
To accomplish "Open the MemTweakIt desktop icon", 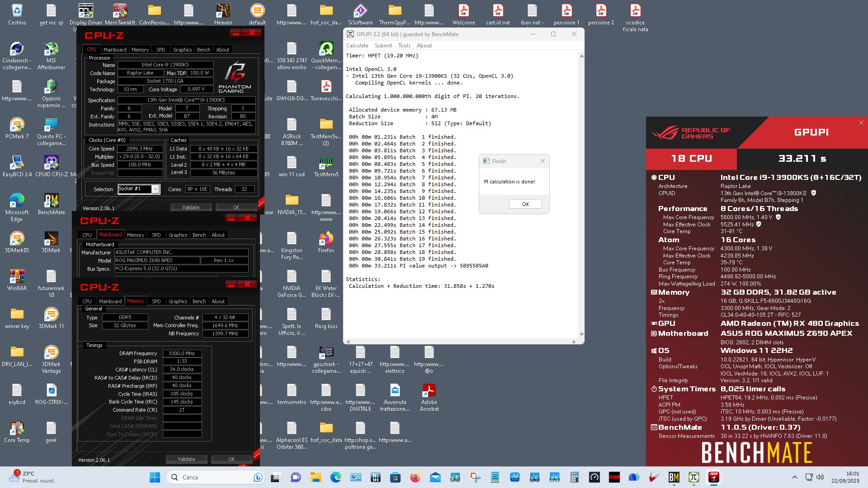I will (120, 14).
